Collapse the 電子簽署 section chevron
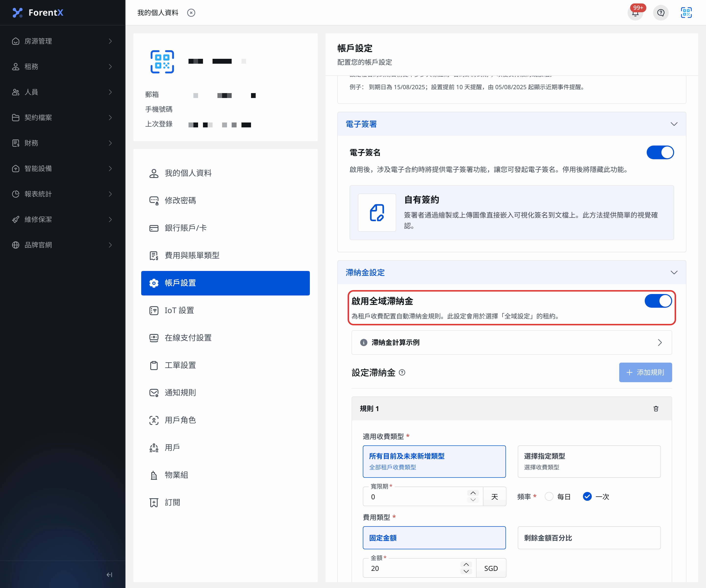This screenshot has width=706, height=588. 674,124
